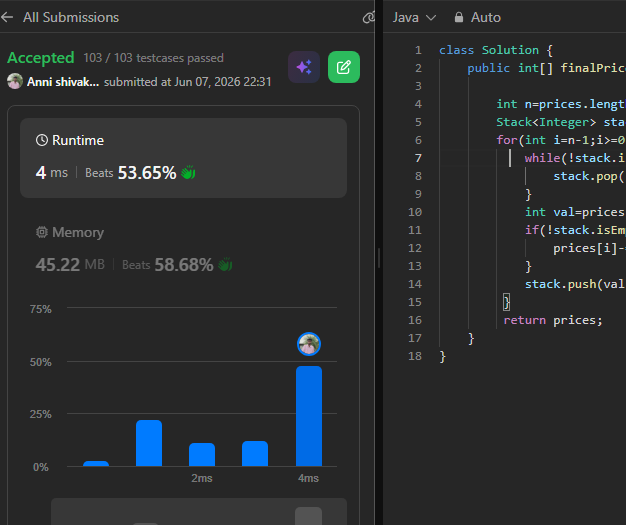Click the avatar marker above 4ms bar

pos(309,344)
